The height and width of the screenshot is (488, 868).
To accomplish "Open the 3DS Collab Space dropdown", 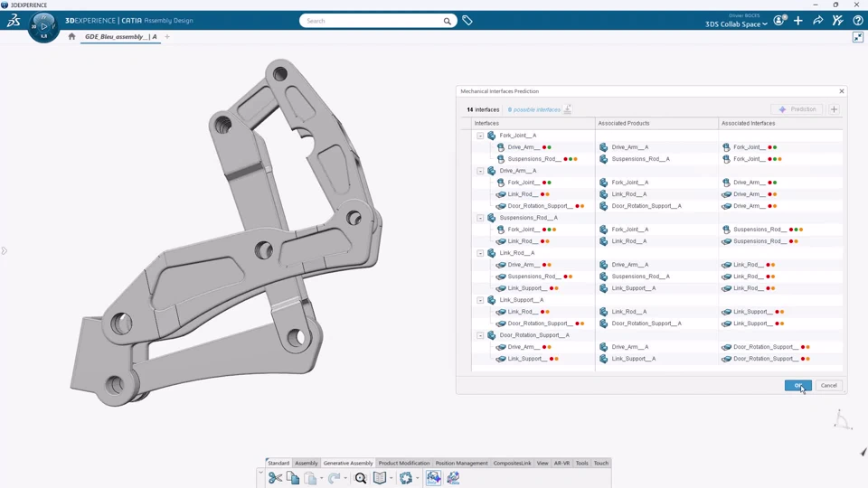I will coord(736,24).
